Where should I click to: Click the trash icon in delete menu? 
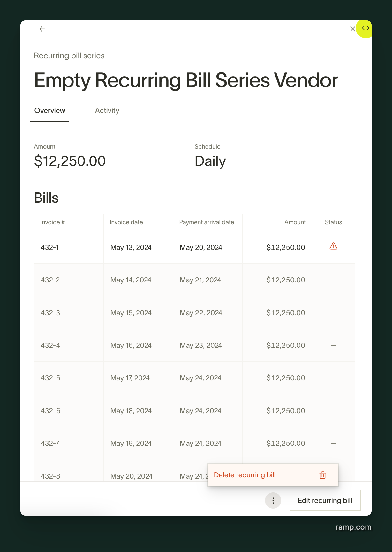coord(323,475)
